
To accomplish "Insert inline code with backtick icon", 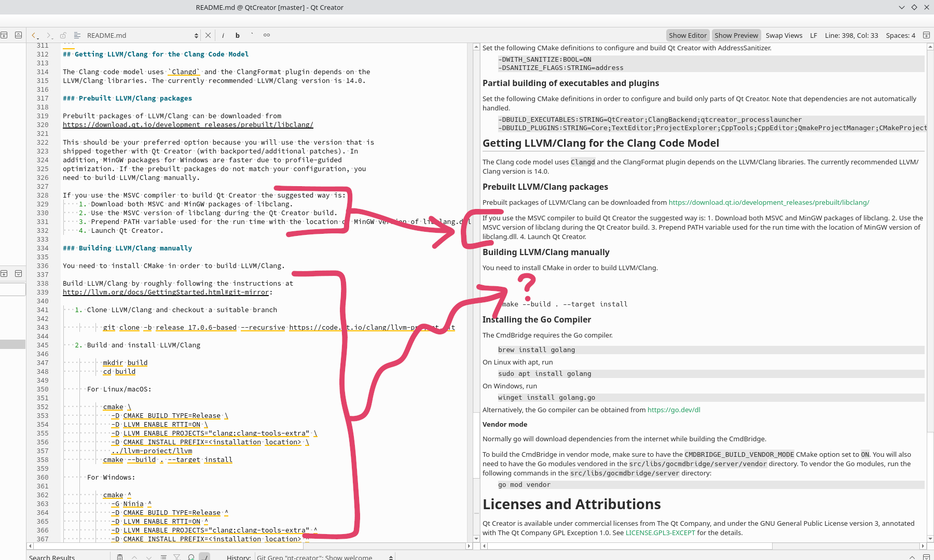I will coord(252,35).
